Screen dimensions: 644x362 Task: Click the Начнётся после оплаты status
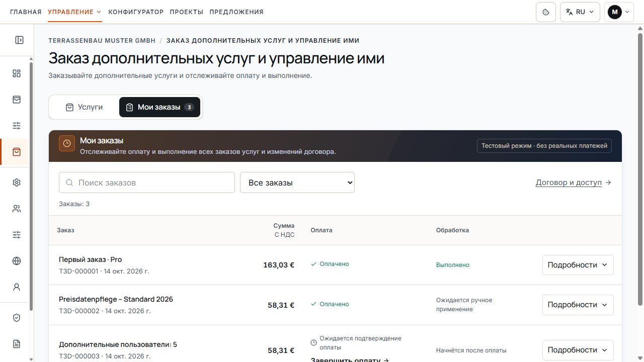click(x=471, y=350)
